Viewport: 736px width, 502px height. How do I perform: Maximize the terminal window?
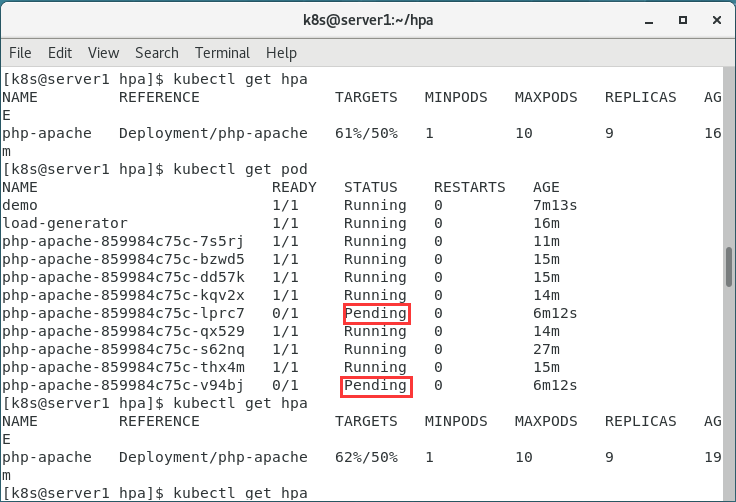683,20
